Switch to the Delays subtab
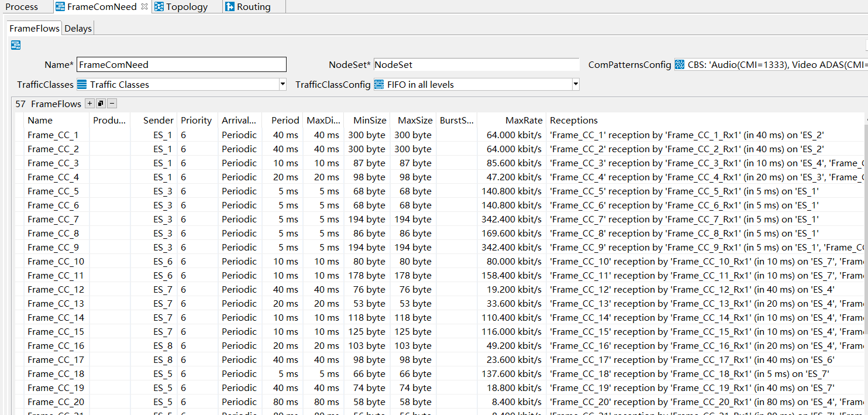Viewport: 868px width, 415px height. tap(78, 29)
